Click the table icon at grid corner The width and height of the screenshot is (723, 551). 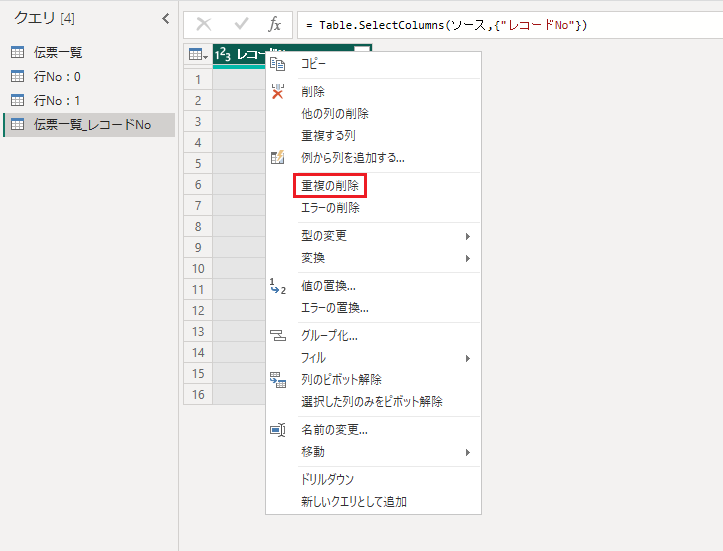[x=197, y=56]
